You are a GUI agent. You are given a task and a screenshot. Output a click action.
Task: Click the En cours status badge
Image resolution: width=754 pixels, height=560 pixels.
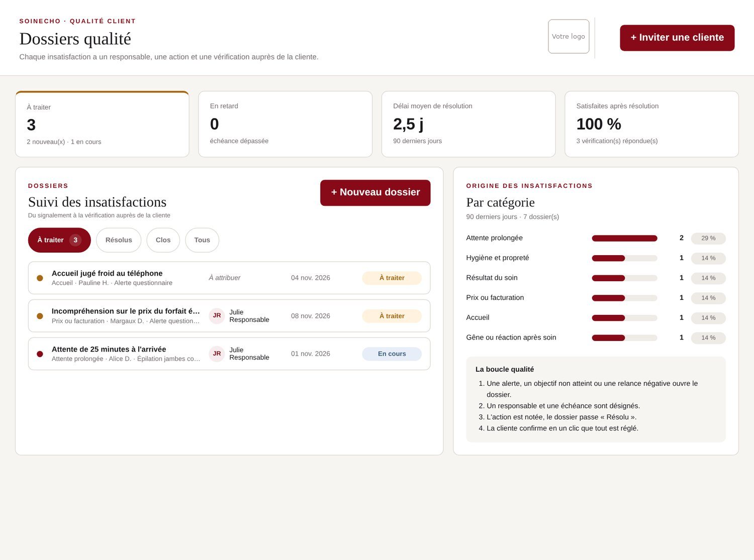point(392,354)
